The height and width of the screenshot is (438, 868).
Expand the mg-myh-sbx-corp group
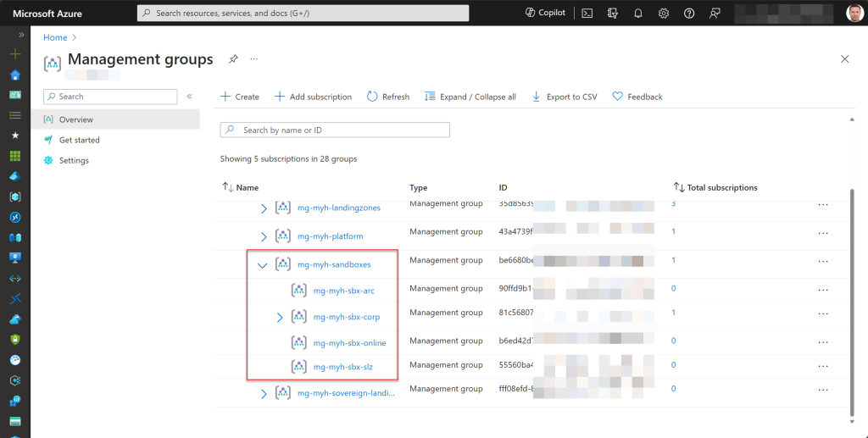click(x=280, y=318)
